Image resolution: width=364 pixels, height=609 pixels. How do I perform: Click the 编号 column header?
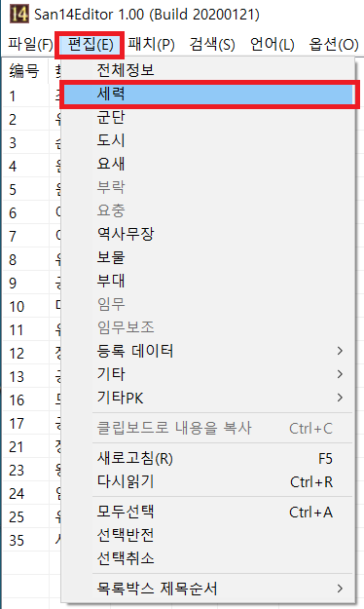coord(25,71)
